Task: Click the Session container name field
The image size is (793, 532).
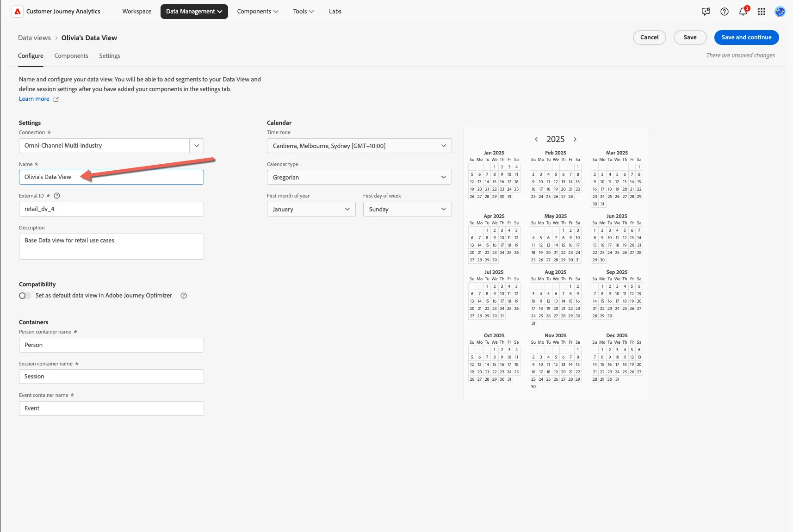Action: point(111,377)
